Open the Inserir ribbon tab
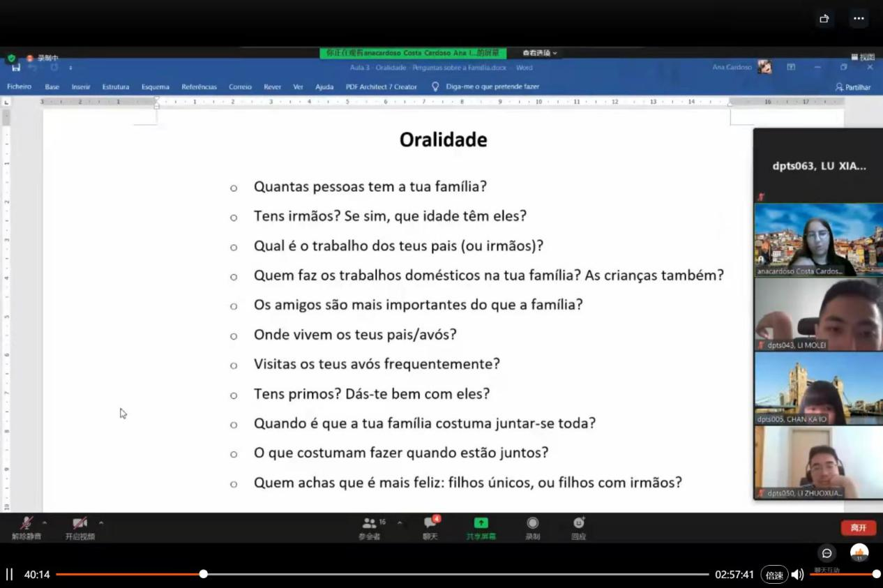 click(x=81, y=87)
